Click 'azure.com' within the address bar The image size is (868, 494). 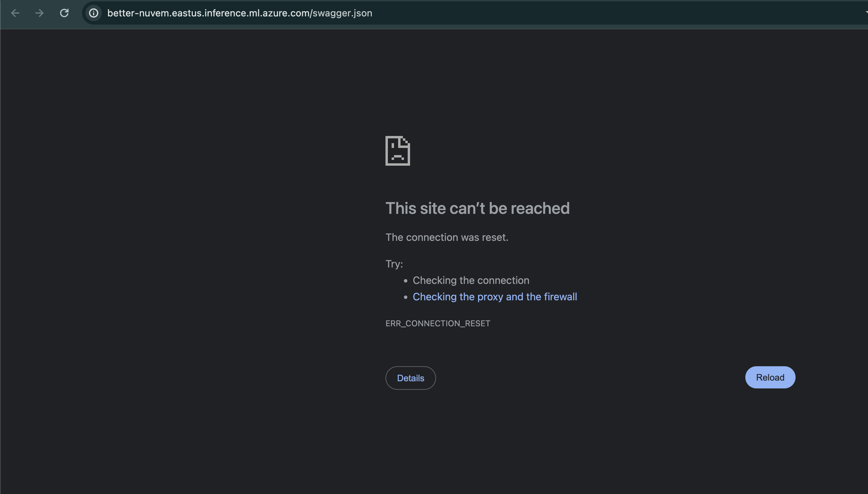click(x=286, y=13)
